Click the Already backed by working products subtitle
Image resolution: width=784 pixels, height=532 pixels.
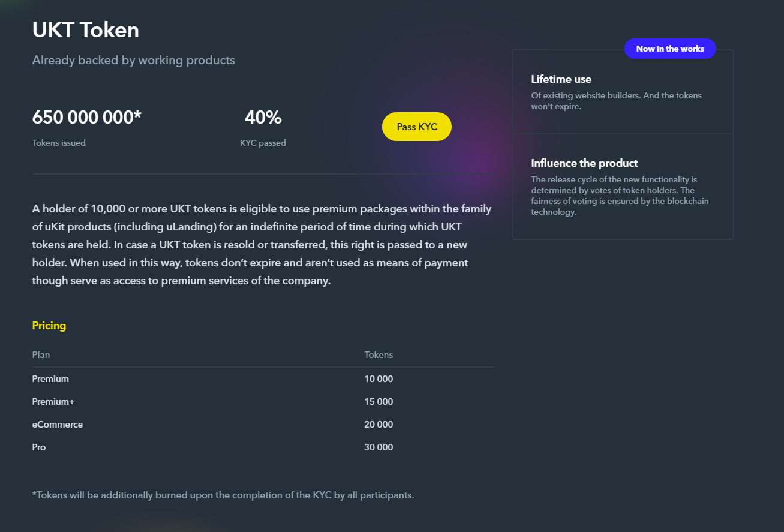(134, 61)
